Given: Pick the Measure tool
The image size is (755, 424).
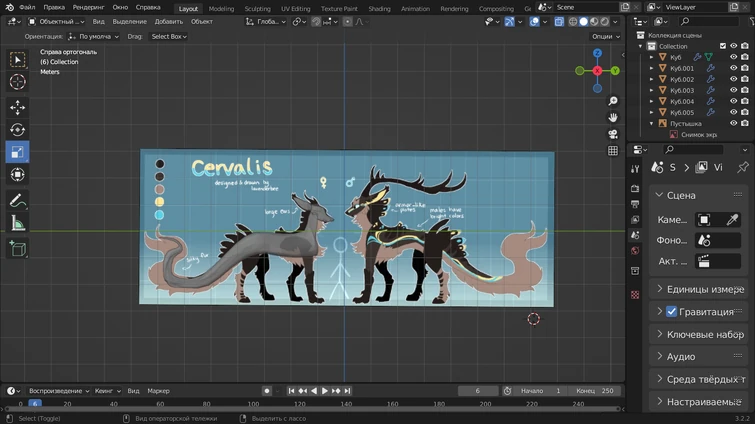Looking at the screenshot, I should pyautogui.click(x=17, y=224).
